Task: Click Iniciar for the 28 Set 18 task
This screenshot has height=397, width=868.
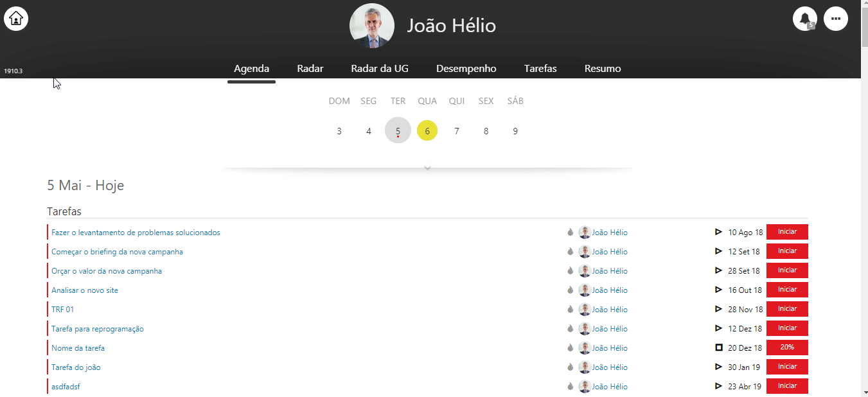Action: click(x=787, y=270)
